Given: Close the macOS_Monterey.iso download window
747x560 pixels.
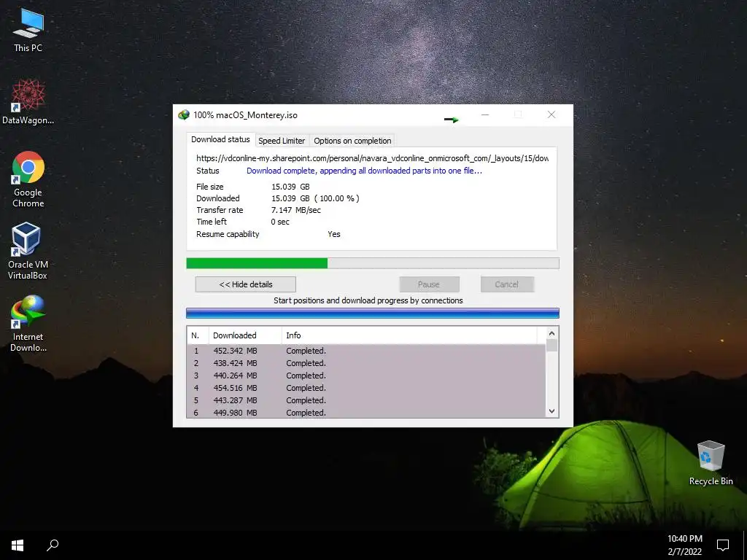Looking at the screenshot, I should point(551,114).
